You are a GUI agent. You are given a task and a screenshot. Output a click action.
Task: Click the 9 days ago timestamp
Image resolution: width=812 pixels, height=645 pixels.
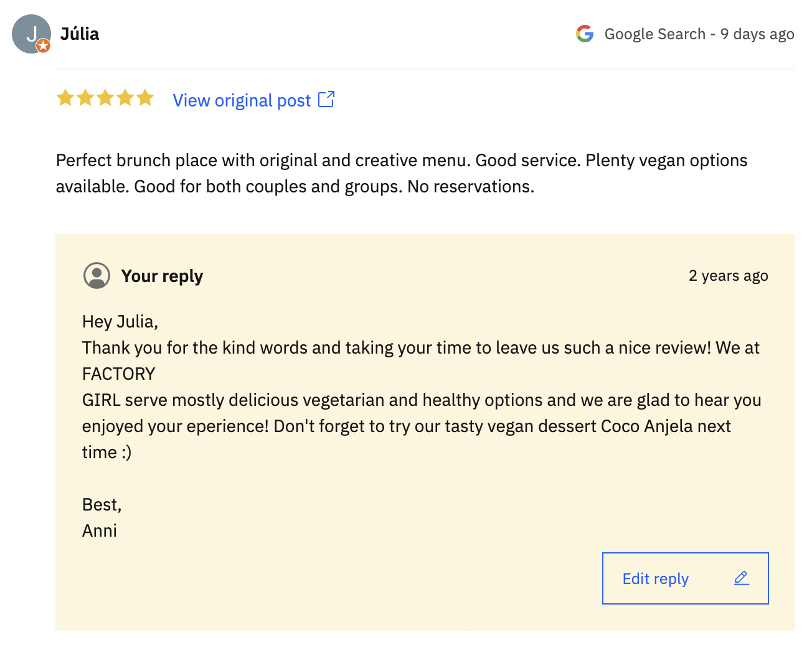[757, 34]
